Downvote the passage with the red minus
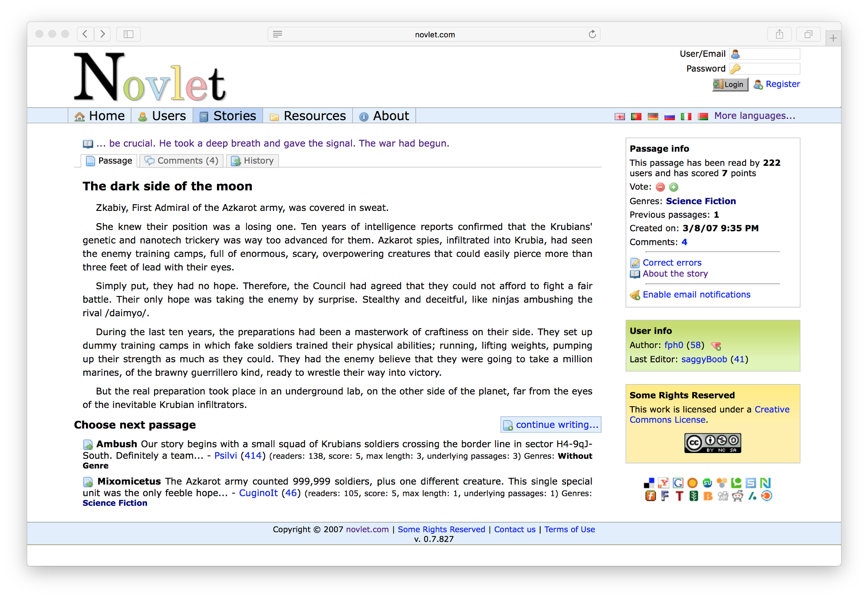The image size is (868, 598). (660, 187)
